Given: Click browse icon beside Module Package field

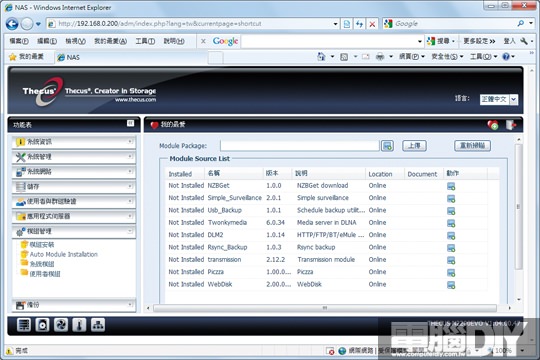Looking at the screenshot, I should click(387, 146).
